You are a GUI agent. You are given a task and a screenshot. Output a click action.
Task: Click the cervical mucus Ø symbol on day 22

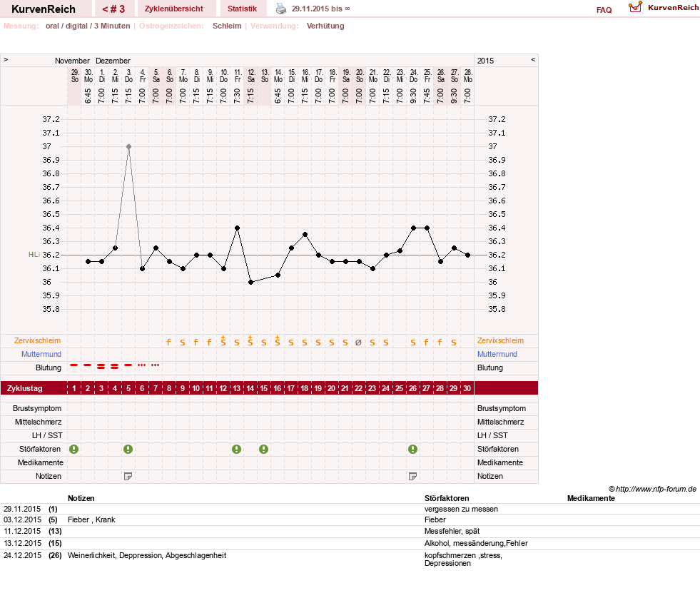(358, 343)
